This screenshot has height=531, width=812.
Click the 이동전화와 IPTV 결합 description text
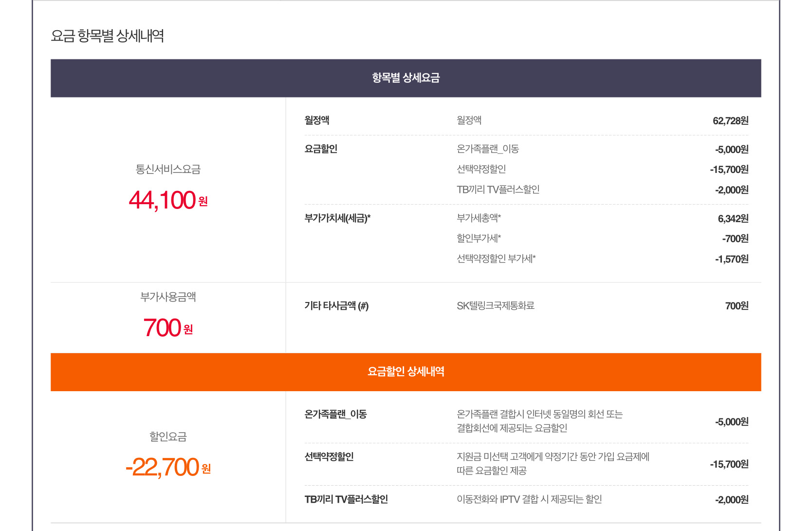pyautogui.click(x=529, y=499)
